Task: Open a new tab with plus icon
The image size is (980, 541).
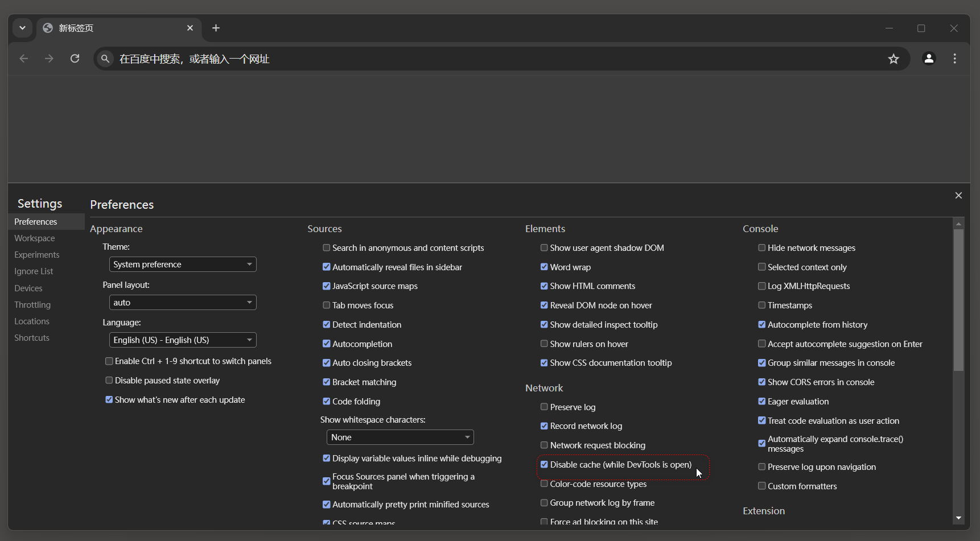Action: [x=216, y=28]
